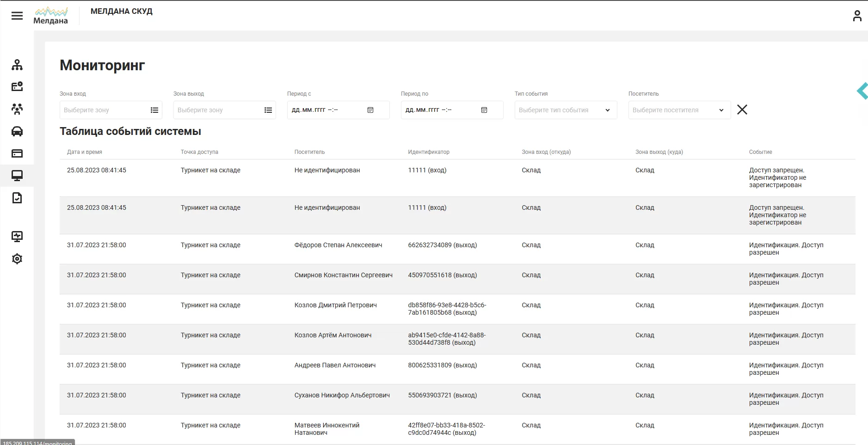The width and height of the screenshot is (868, 445).
Task: Open the system health monitor sidebar icon
Action: [17, 237]
